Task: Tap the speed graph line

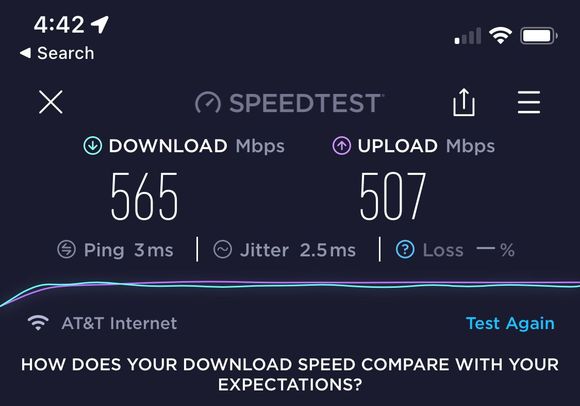Action: coord(290,285)
